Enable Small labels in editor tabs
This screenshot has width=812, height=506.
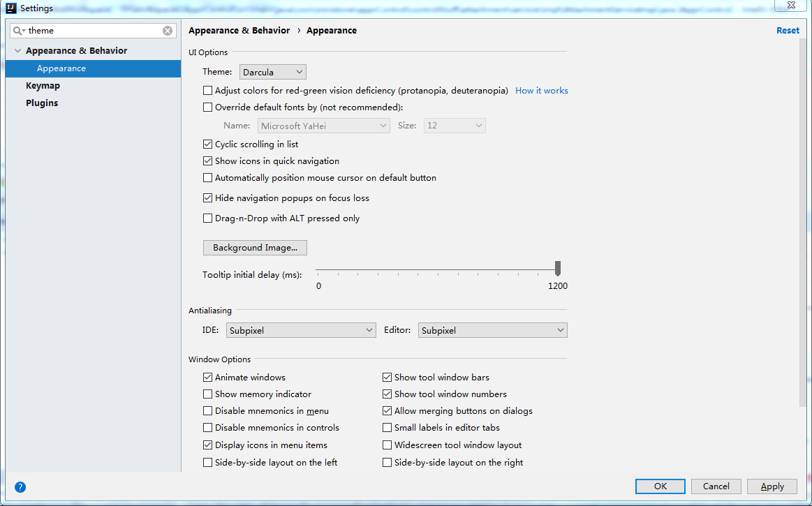click(387, 428)
